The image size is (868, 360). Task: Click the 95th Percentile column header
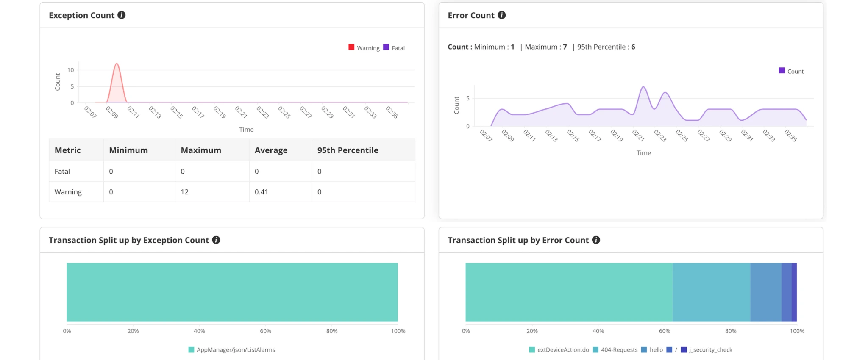pyautogui.click(x=348, y=150)
